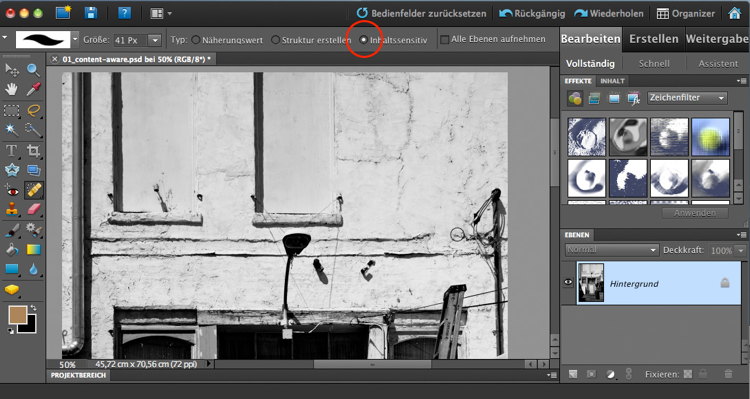This screenshot has width=750, height=399.
Task: Open help via question mark icon
Action: pos(124,13)
